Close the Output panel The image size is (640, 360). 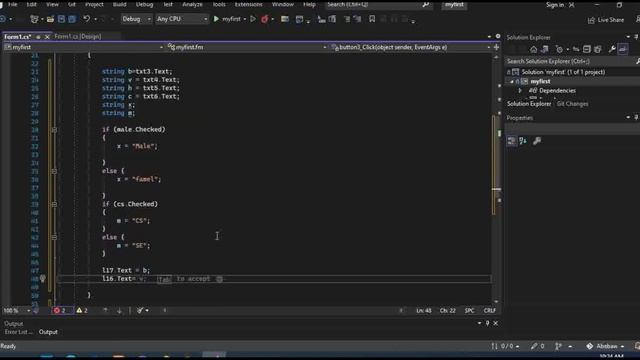pyautogui.click(x=496, y=323)
